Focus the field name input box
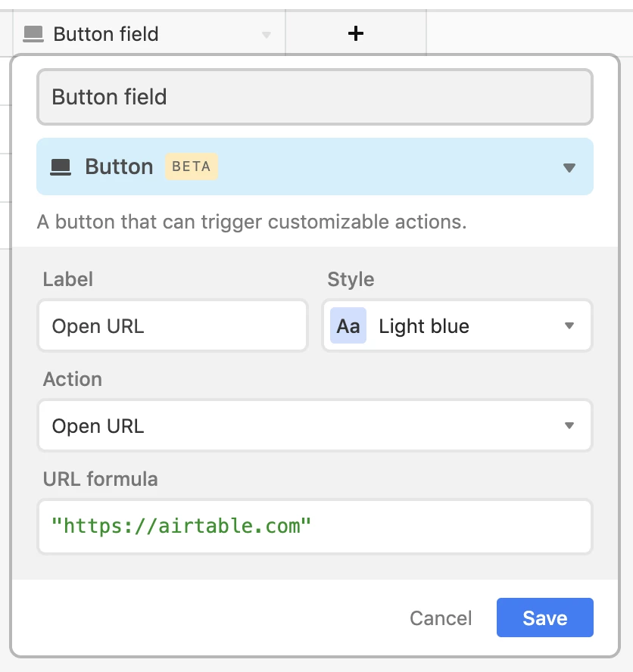This screenshot has height=672, width=633. (315, 97)
